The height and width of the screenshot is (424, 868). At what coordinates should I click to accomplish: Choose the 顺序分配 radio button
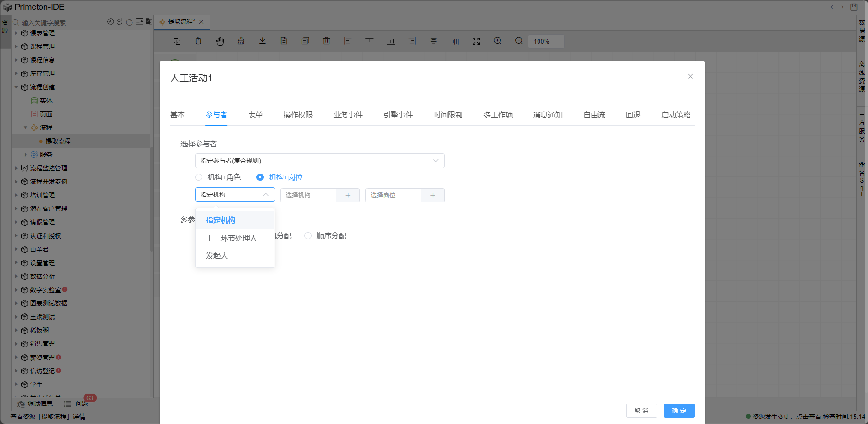(x=308, y=236)
